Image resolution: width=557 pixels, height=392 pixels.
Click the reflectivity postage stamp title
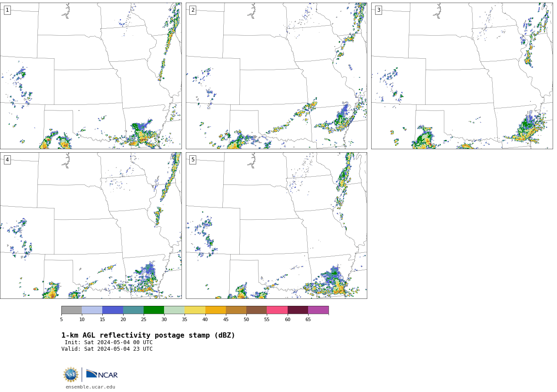click(x=148, y=335)
